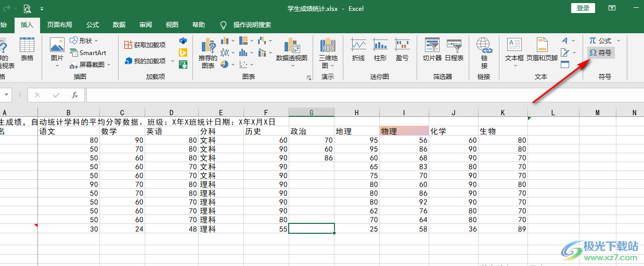The width and height of the screenshot is (644, 266).
Task: Insert a 链接 hyperlink
Action: 484,52
